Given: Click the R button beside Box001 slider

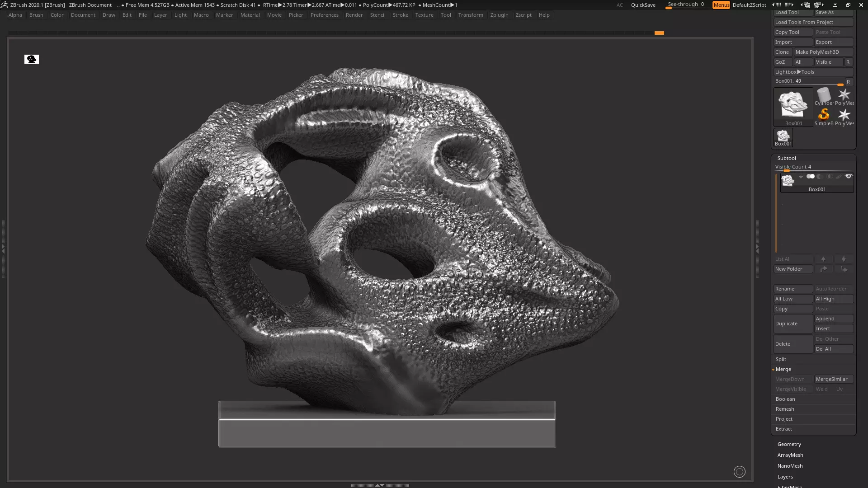Looking at the screenshot, I should [849, 82].
